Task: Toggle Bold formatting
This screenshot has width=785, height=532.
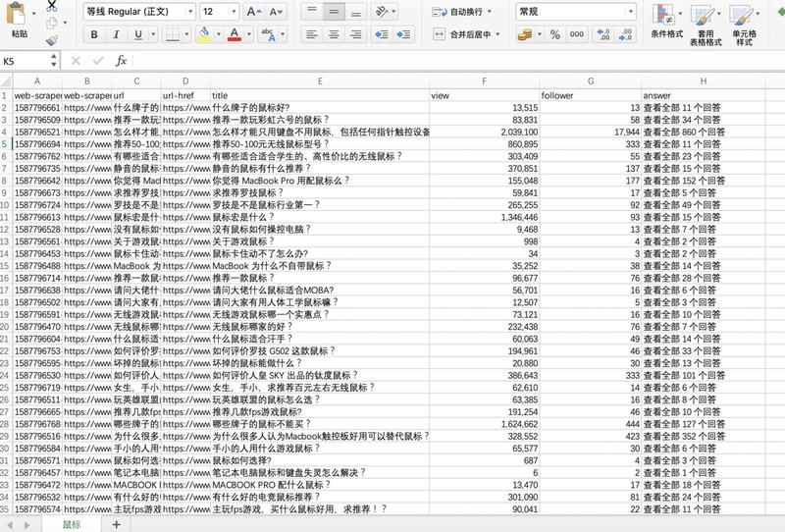Action: [94, 34]
